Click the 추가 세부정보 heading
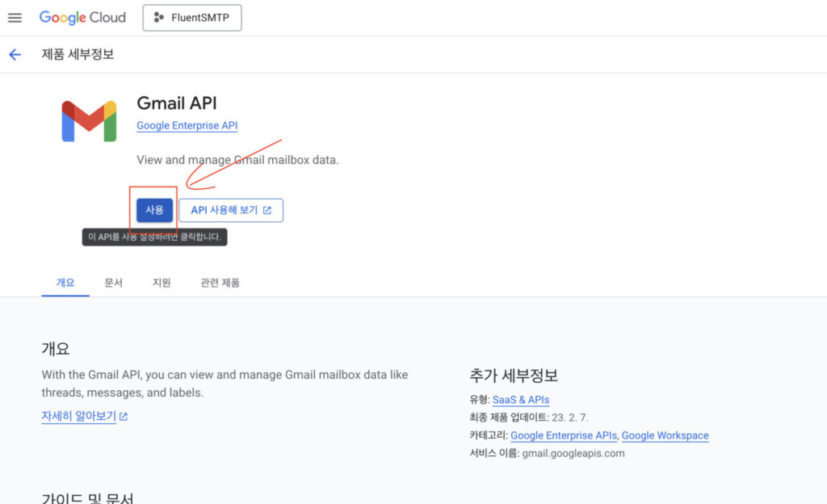 [514, 376]
